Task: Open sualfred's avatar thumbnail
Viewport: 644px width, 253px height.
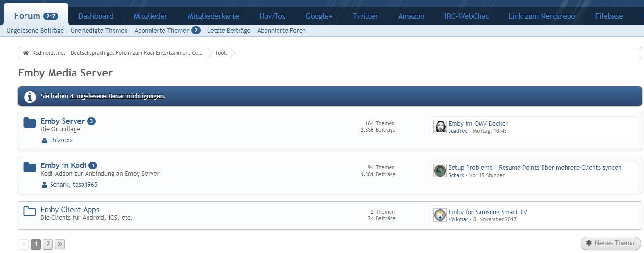Action: pyautogui.click(x=440, y=126)
